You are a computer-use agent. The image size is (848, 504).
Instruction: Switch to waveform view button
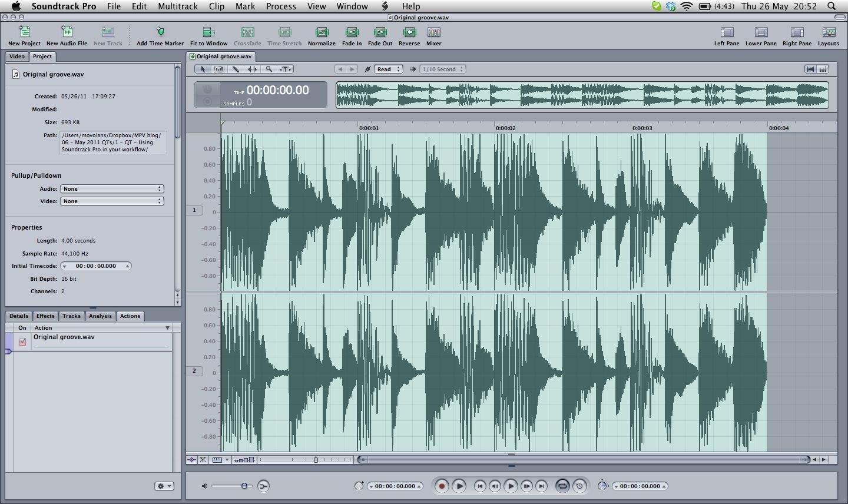811,69
